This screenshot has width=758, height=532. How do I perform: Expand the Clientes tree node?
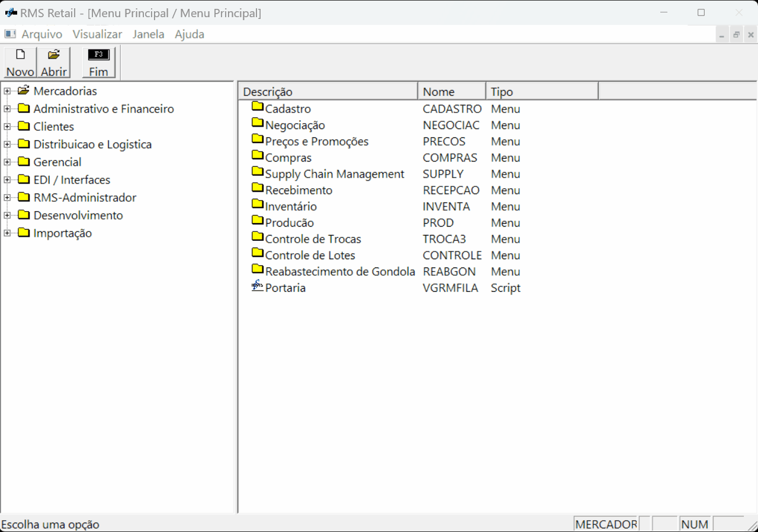[7, 127]
